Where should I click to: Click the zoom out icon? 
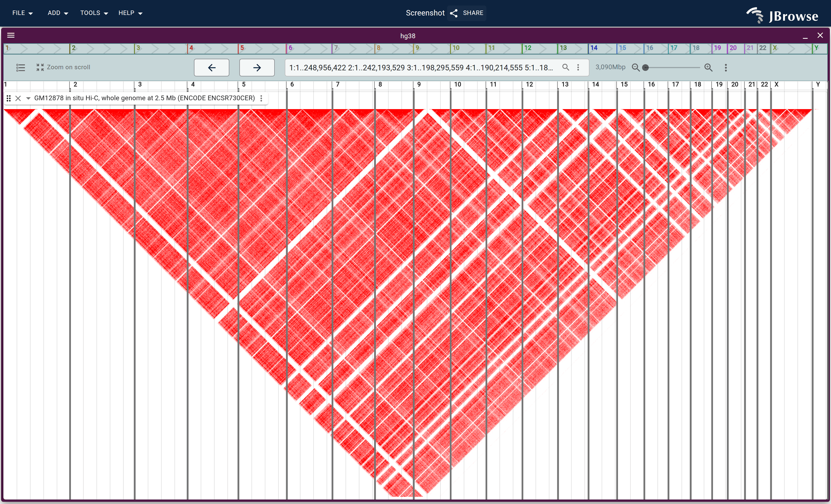[x=635, y=67]
